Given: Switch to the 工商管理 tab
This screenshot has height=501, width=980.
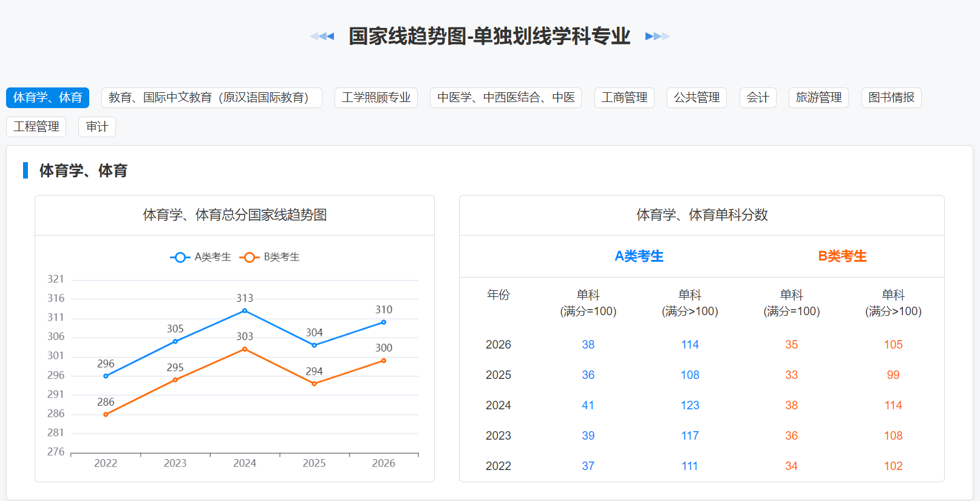Looking at the screenshot, I should [x=624, y=98].
